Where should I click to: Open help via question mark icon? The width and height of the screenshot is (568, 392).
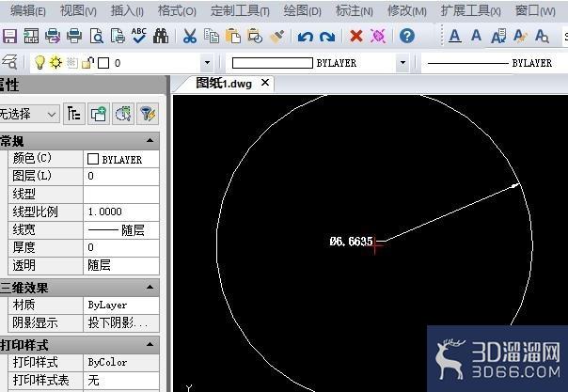pyautogui.click(x=407, y=36)
